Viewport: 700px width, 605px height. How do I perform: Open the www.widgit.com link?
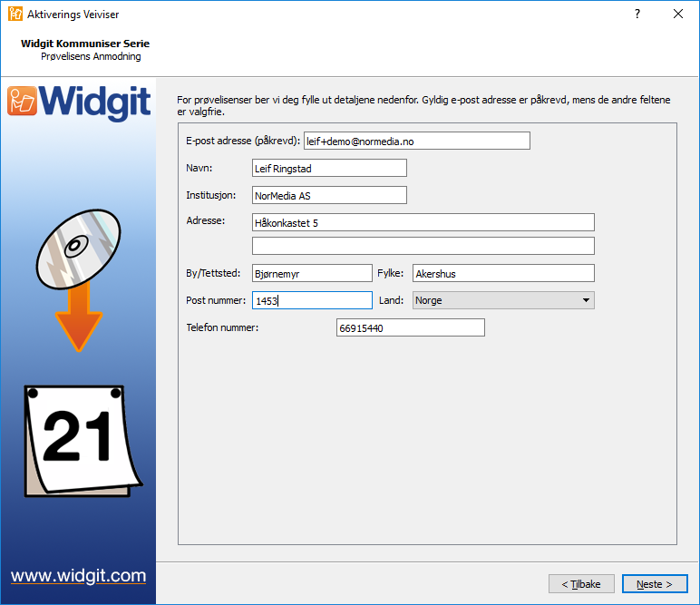click(x=78, y=575)
